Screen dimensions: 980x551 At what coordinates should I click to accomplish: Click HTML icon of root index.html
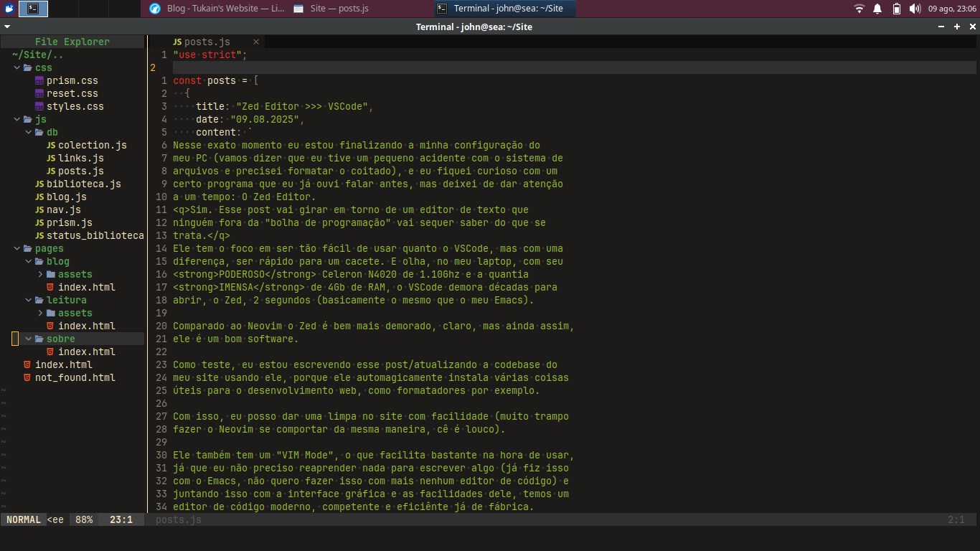(27, 364)
